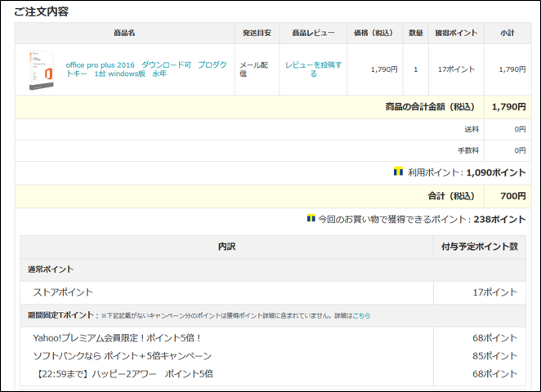Select the bold 1,790円 product total
541x392 pixels.
pos(508,107)
